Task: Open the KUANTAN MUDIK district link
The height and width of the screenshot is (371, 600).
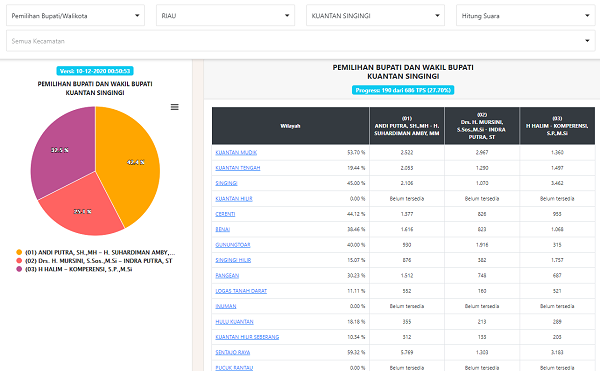Action: pyautogui.click(x=236, y=153)
